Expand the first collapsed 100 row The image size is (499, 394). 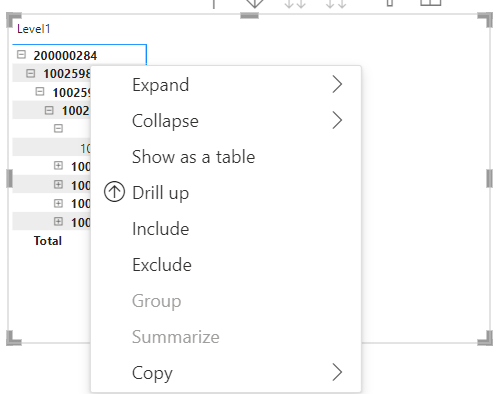point(58,165)
